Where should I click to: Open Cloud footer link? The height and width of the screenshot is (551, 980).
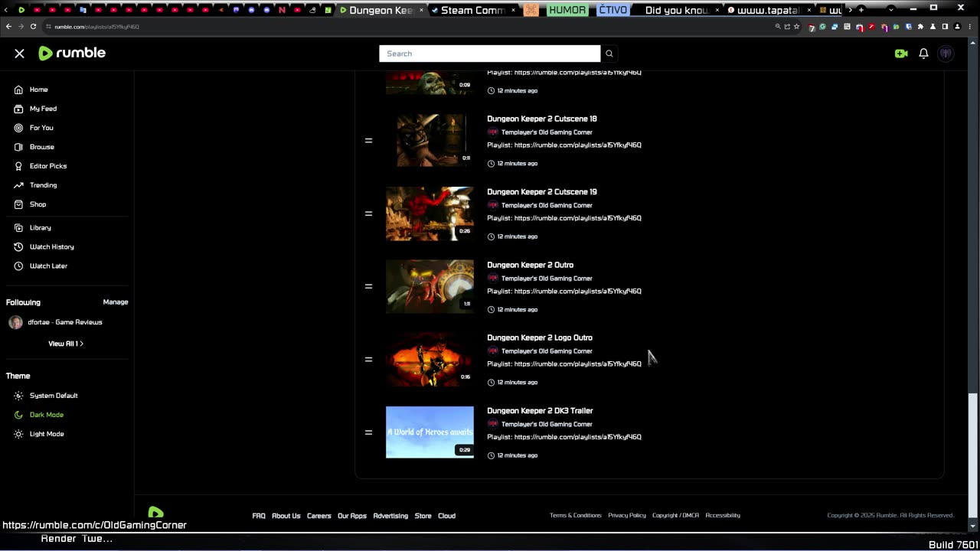(x=446, y=516)
